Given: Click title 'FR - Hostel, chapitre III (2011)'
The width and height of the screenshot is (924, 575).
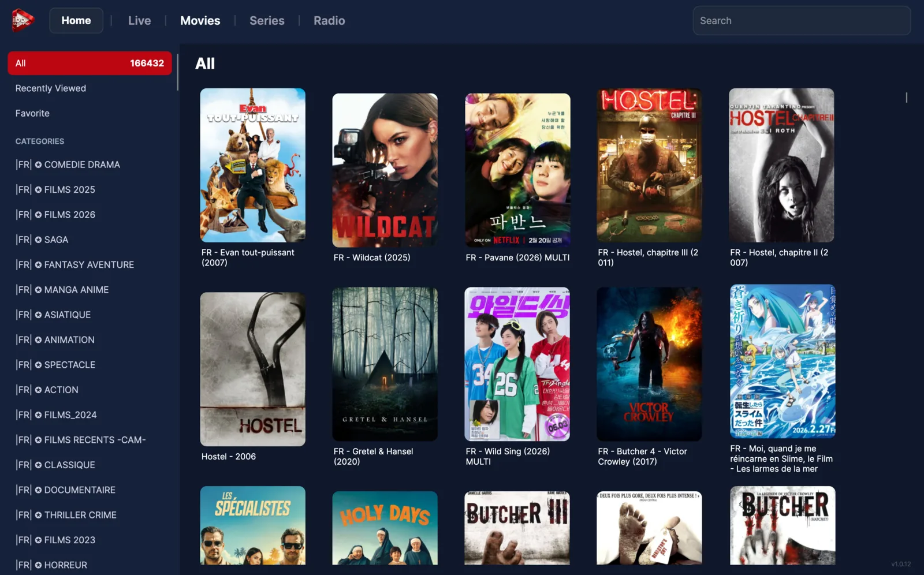Looking at the screenshot, I should tap(648, 257).
